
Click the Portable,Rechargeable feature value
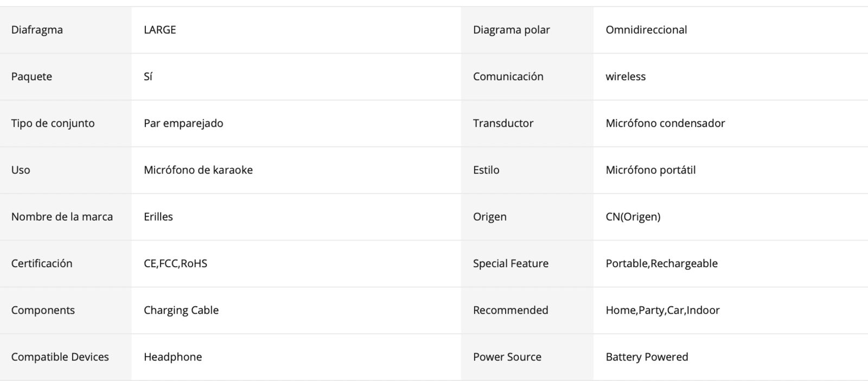(662, 263)
